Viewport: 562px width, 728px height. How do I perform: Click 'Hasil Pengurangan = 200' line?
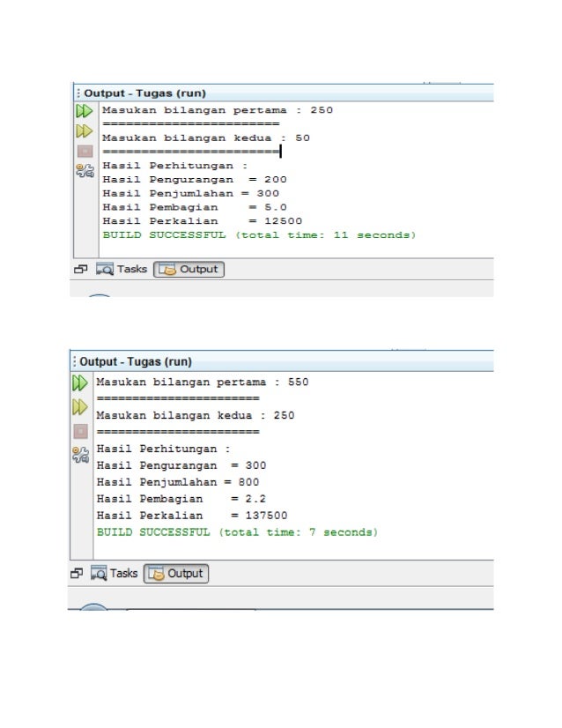[195, 180]
